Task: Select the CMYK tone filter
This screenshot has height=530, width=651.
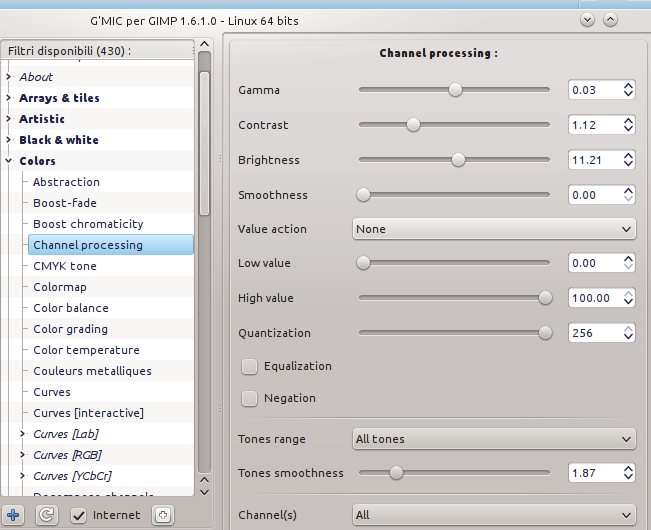Action: tap(65, 266)
